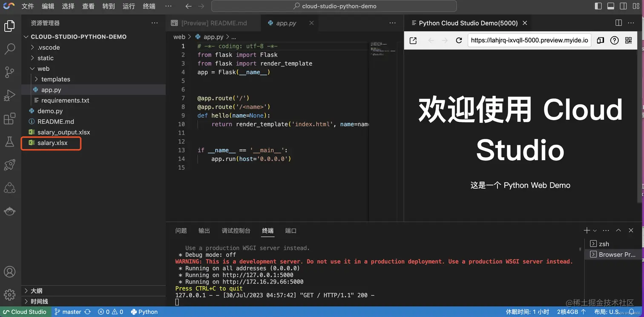This screenshot has width=644, height=317.
Task: Toggle secondary sidebar layout icon
Action: point(623,6)
